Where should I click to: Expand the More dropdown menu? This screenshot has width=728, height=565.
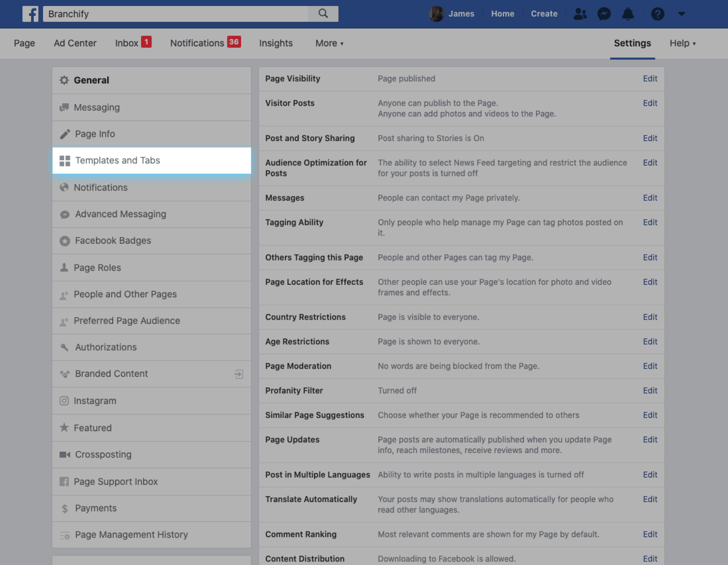pos(329,43)
